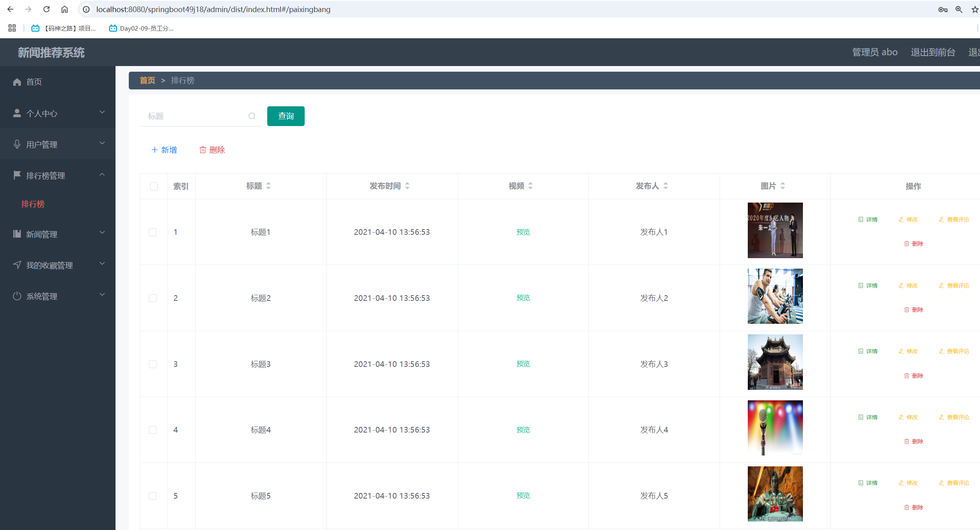The width and height of the screenshot is (980, 530).
Task: Reload the page with refresh icon
Action: click(x=46, y=9)
